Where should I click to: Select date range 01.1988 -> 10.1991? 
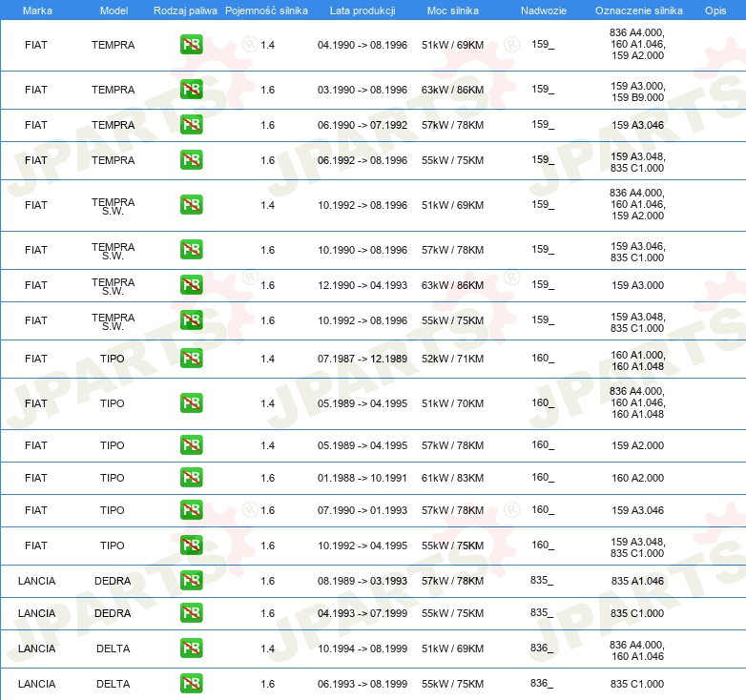363,478
